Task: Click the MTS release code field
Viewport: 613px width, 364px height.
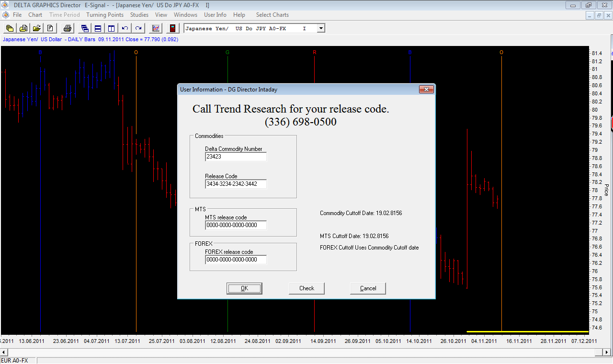Action: pos(235,225)
